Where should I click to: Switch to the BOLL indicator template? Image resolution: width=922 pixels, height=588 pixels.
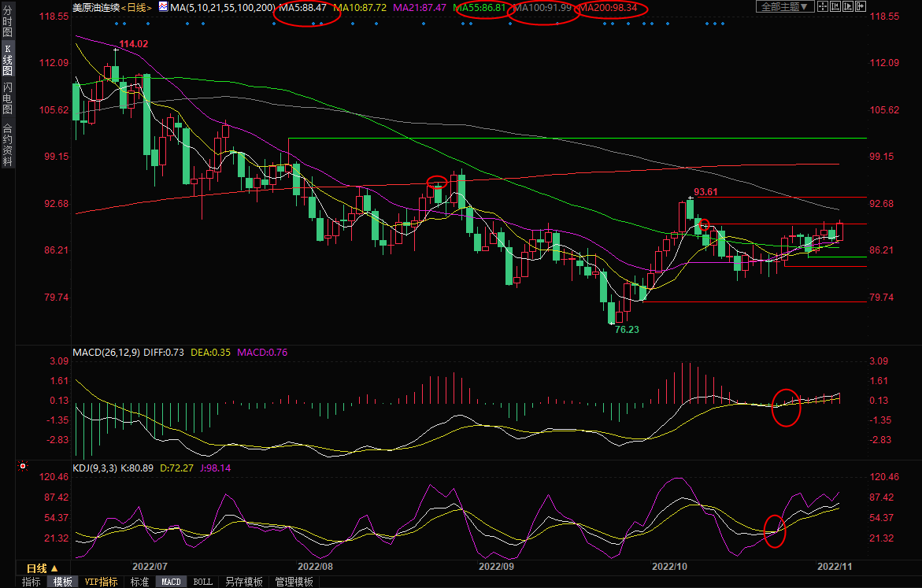pyautogui.click(x=202, y=582)
